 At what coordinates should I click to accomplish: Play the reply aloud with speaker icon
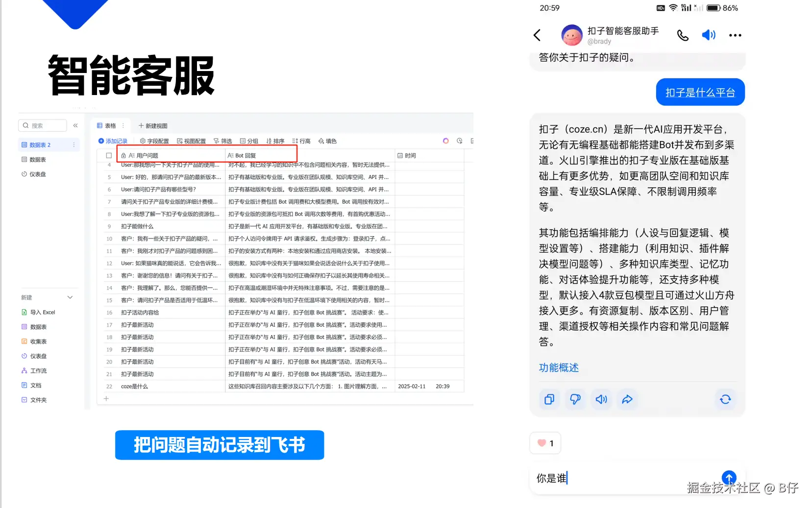pos(601,399)
